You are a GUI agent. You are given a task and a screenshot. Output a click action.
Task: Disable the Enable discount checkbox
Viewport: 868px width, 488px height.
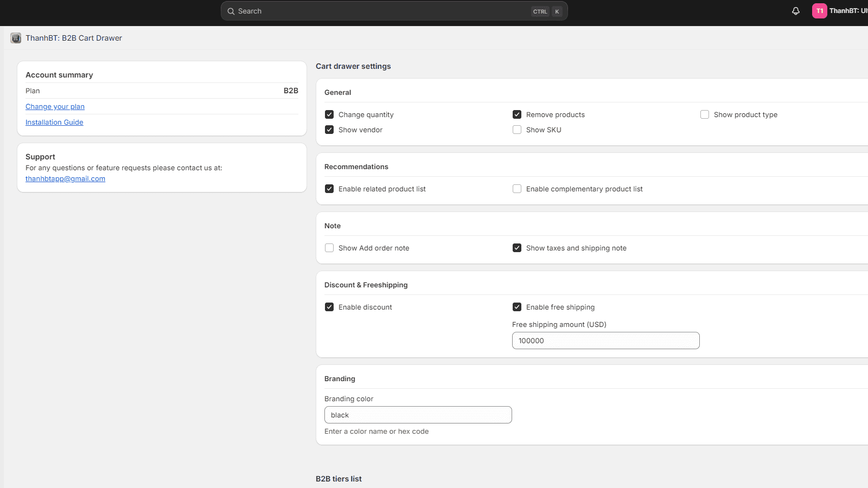[x=329, y=307]
